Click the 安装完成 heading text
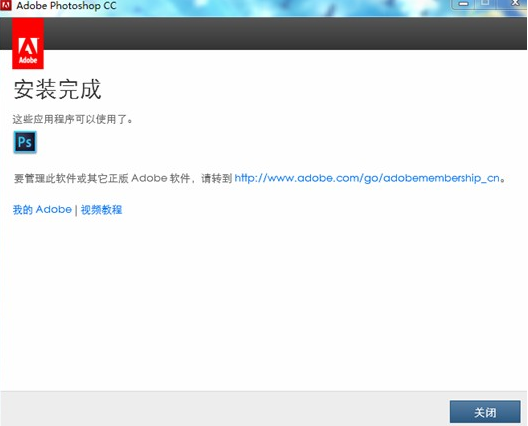Viewport: 528px width, 426px height. click(x=57, y=89)
